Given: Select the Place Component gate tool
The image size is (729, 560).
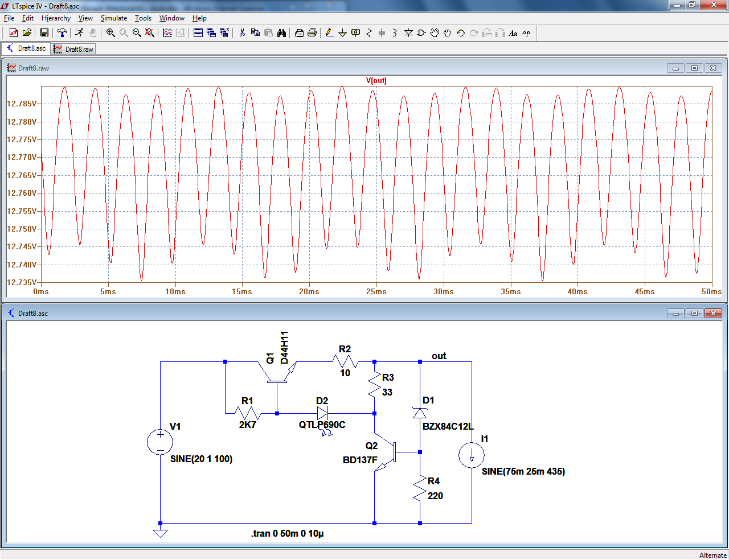Looking at the screenshot, I should pos(421,33).
